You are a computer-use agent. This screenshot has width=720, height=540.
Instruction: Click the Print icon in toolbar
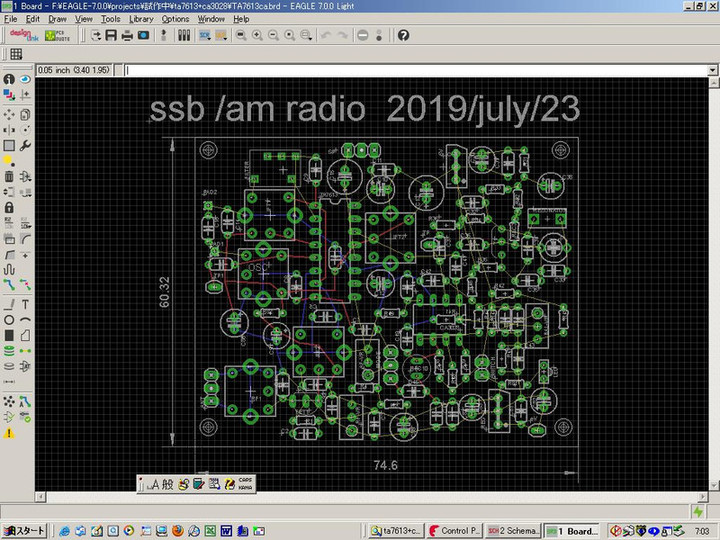127,36
